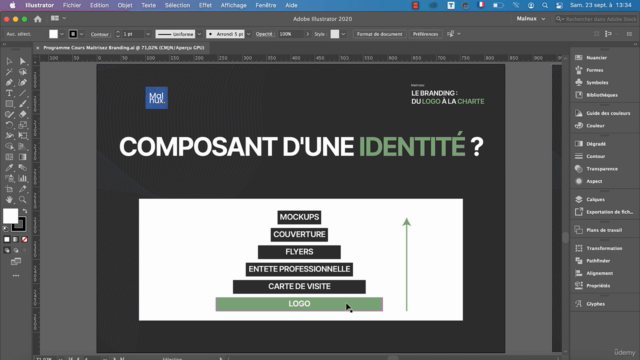Open the Fenêtre menu

click(x=266, y=5)
